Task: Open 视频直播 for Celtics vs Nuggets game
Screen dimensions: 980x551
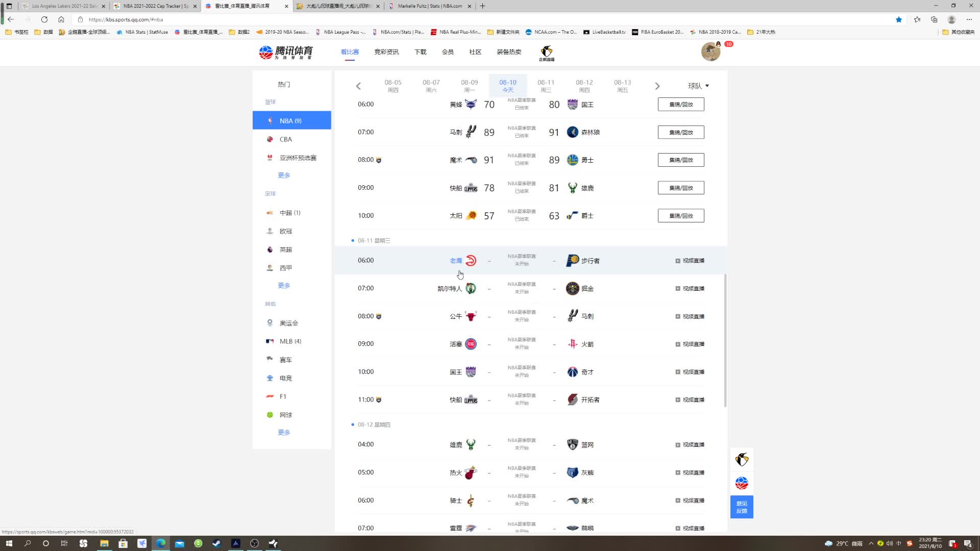Action: pyautogui.click(x=690, y=289)
